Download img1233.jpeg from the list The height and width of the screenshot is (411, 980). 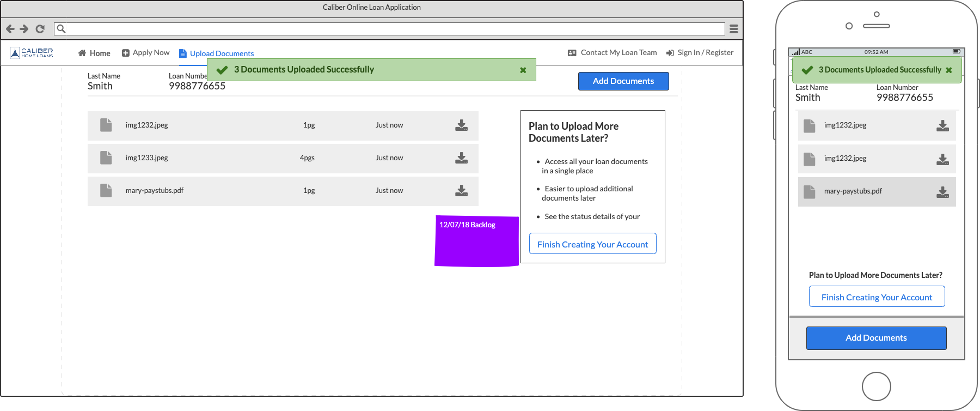pos(461,158)
